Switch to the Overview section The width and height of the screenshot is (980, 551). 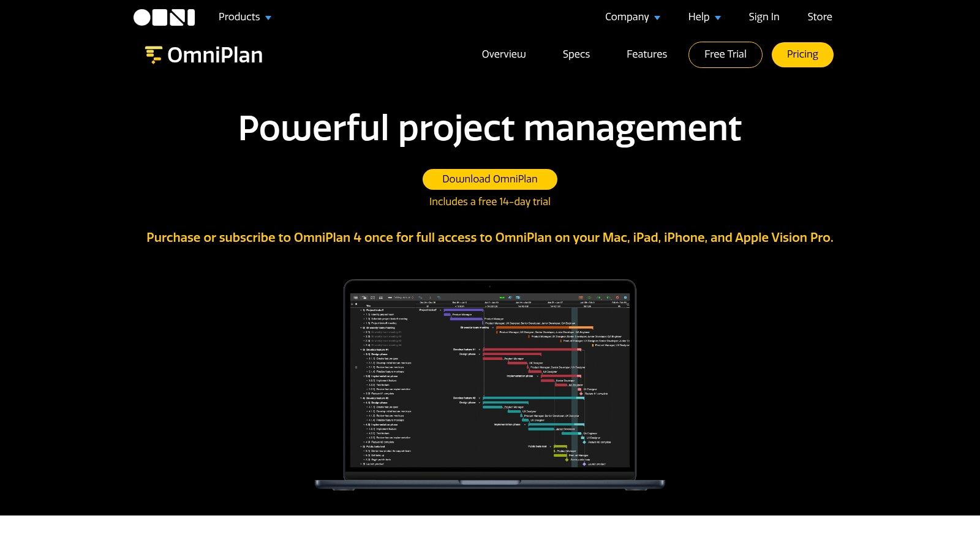pyautogui.click(x=503, y=54)
